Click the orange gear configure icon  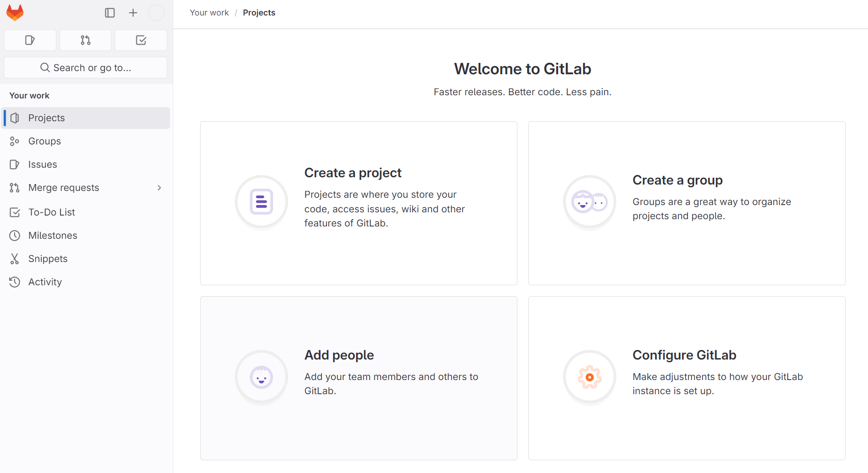pos(589,377)
